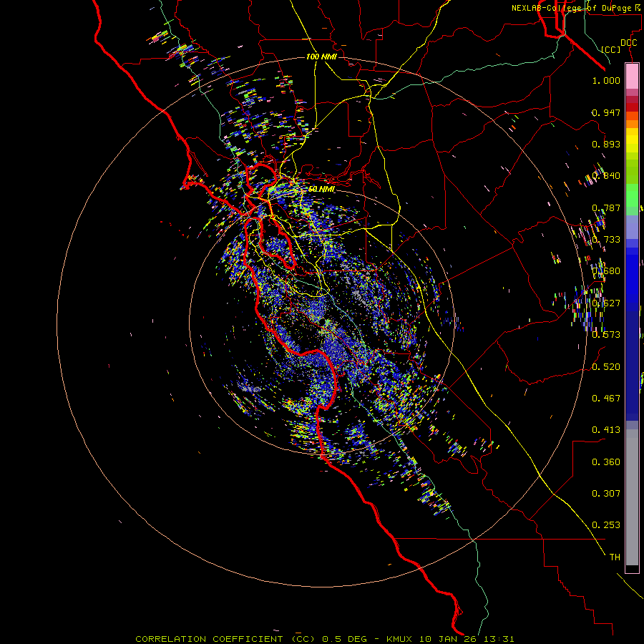Click the 0.733 legend value
Image resolution: width=644 pixels, height=644 pixels.
(606, 240)
